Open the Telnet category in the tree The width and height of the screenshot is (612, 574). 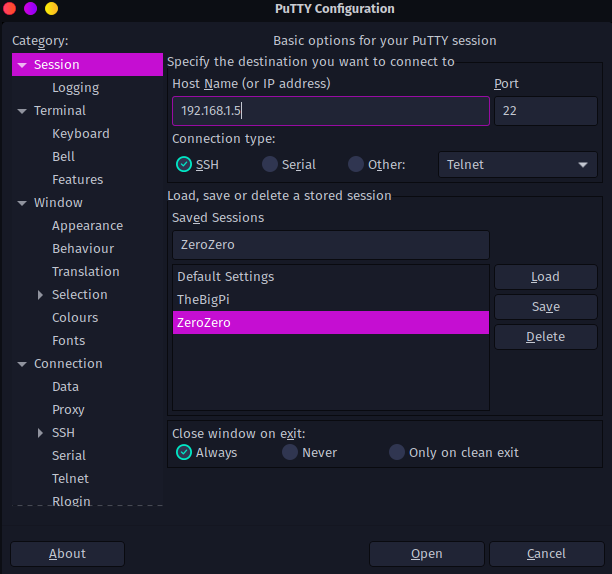(x=71, y=479)
